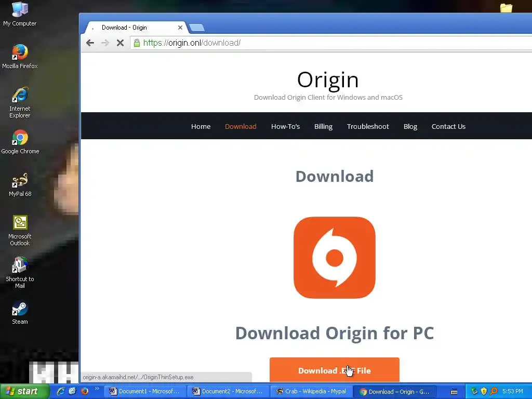532x399 pixels.
Task: Open Microsoft Outlook desktop icon
Action: point(20,230)
